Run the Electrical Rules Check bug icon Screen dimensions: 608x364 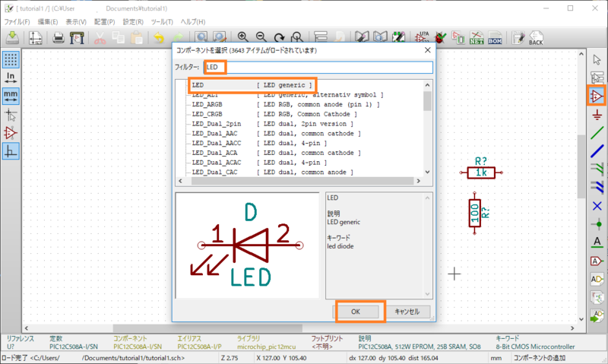click(x=441, y=37)
